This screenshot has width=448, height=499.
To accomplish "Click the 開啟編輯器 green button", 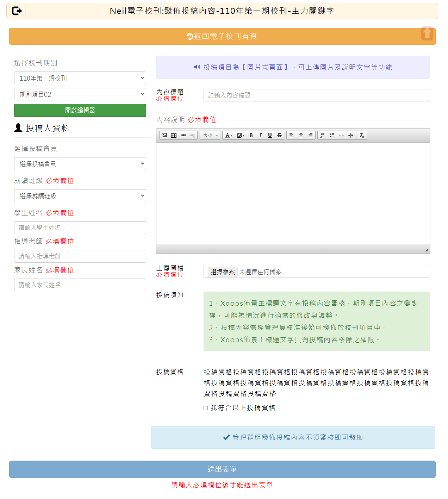I will (80, 110).
